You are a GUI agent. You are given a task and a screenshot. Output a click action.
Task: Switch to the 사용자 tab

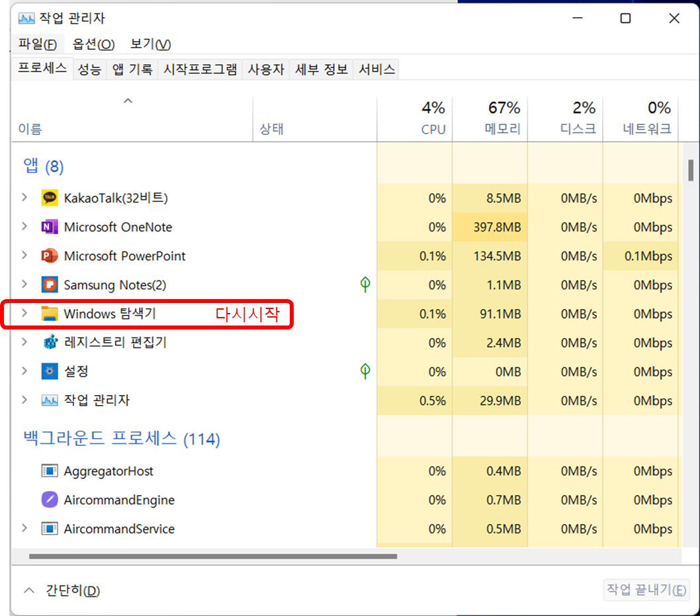(x=265, y=69)
